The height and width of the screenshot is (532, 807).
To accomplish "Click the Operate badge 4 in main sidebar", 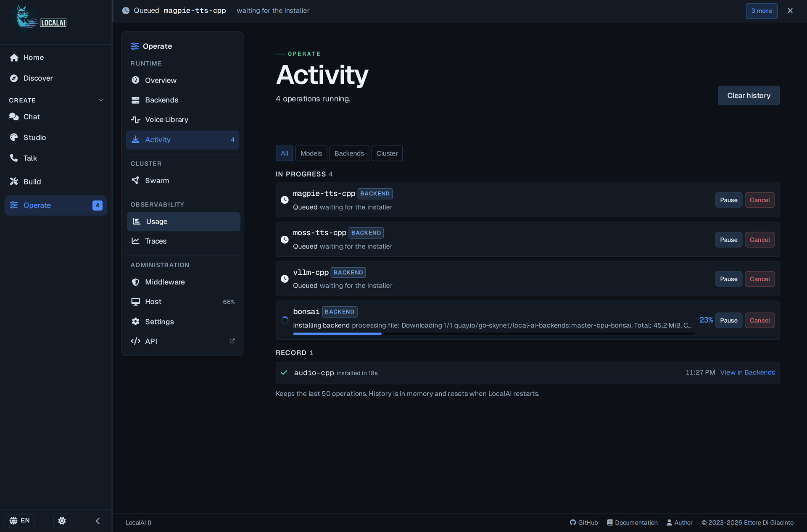I will pyautogui.click(x=97, y=205).
